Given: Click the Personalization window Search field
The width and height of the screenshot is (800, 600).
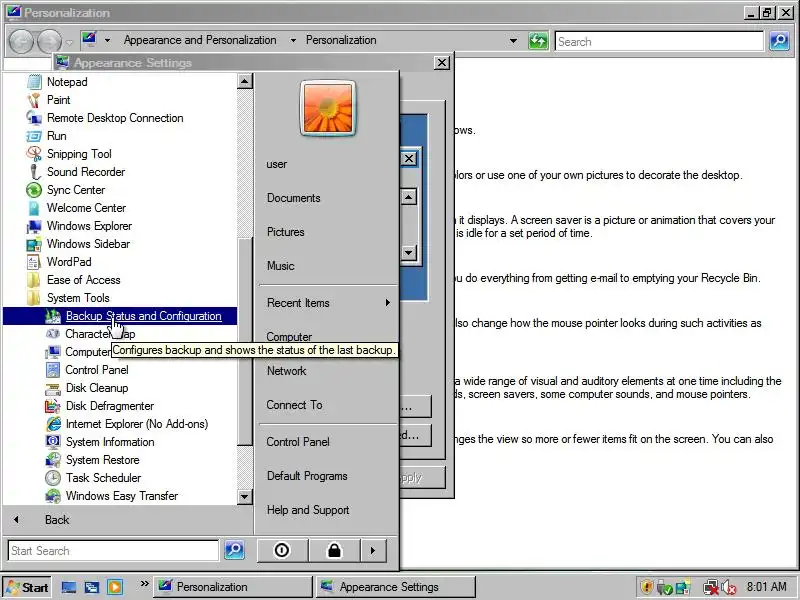Looking at the screenshot, I should [659, 41].
